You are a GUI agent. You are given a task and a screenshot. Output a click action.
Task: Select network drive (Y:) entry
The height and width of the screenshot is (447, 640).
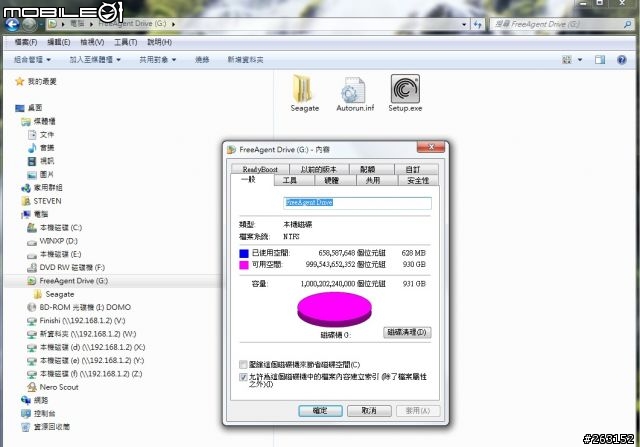[x=85, y=360]
